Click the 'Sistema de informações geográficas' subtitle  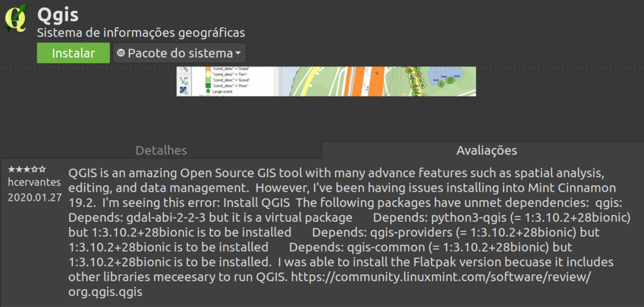[x=140, y=32]
